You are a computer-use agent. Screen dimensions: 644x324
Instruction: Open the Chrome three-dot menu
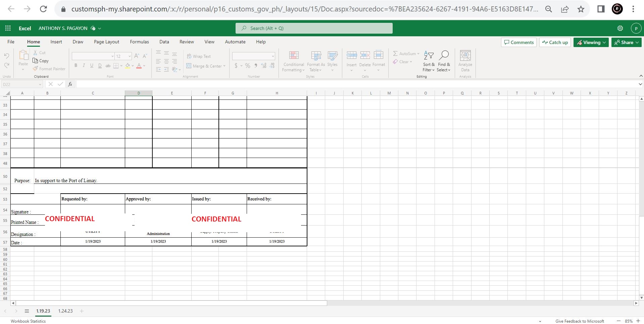point(633,9)
